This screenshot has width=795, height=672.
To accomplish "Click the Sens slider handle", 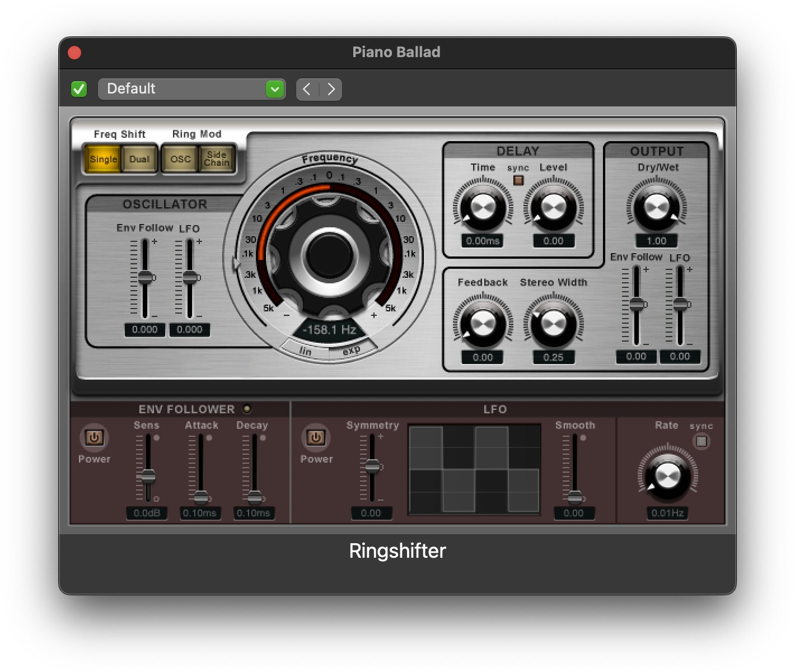I will coord(148,476).
